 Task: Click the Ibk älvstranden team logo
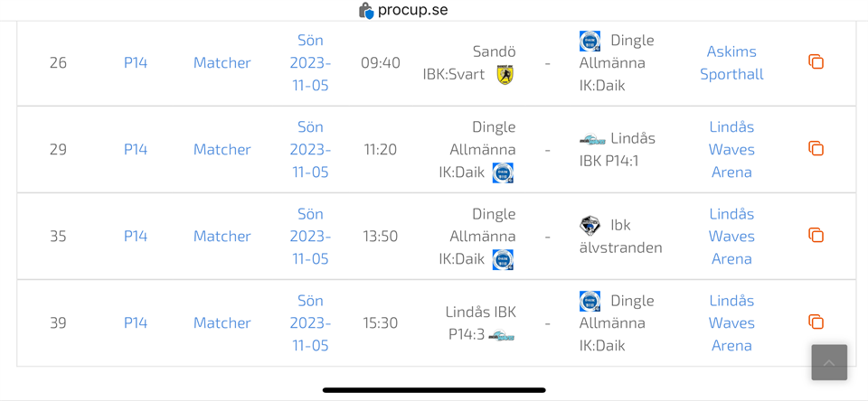click(x=590, y=226)
